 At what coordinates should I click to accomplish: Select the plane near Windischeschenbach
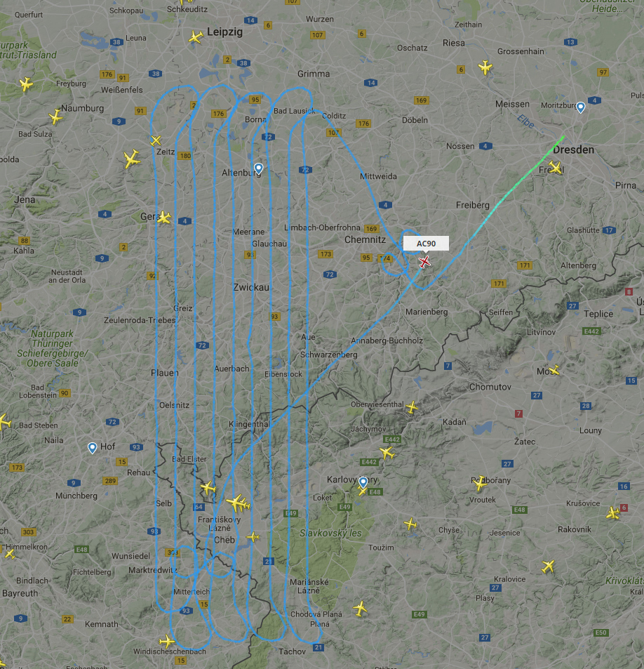[167, 641]
